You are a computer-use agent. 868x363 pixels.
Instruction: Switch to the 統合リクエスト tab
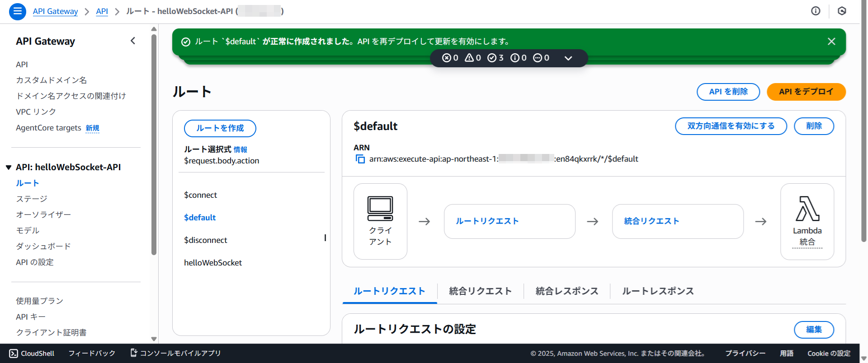tap(480, 291)
